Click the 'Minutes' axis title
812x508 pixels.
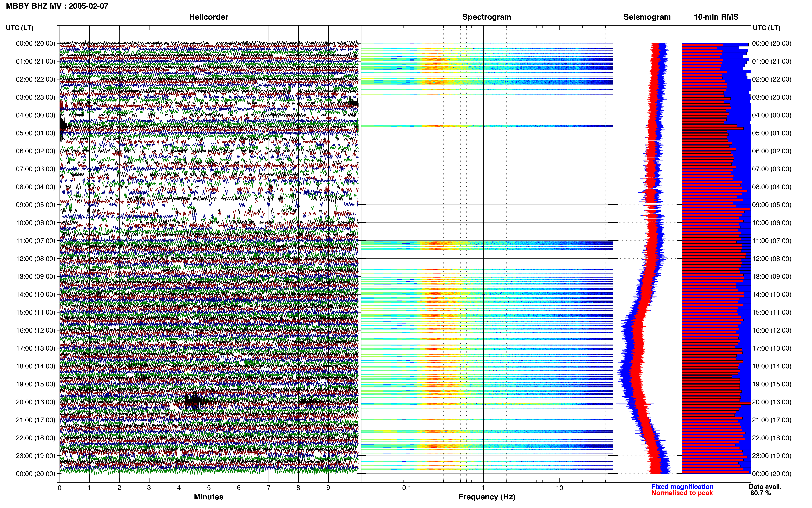209,497
